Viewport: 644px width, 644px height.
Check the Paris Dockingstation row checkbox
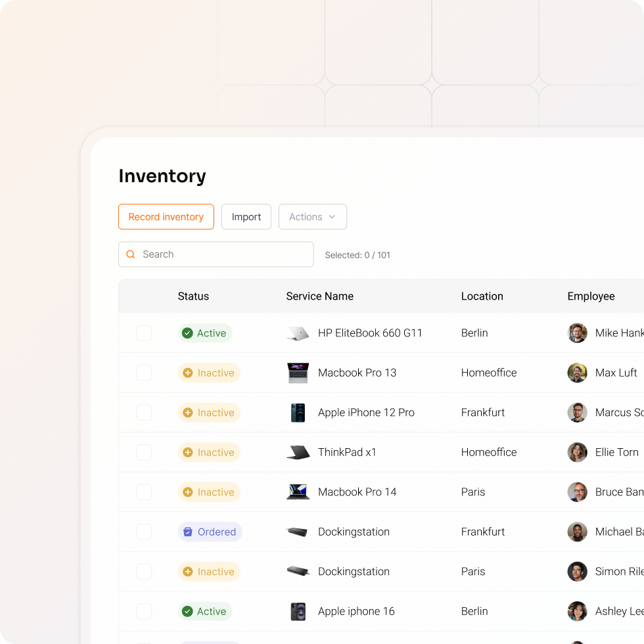(x=144, y=572)
